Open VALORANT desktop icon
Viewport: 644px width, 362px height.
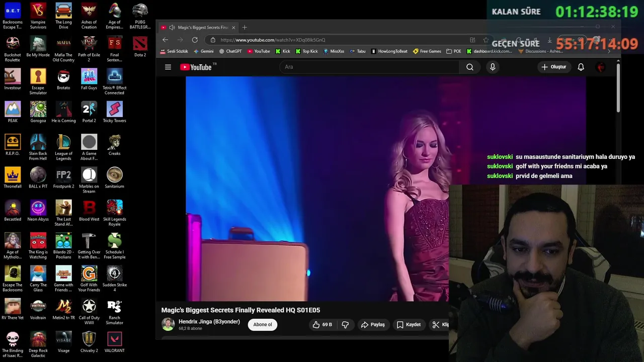(114, 342)
